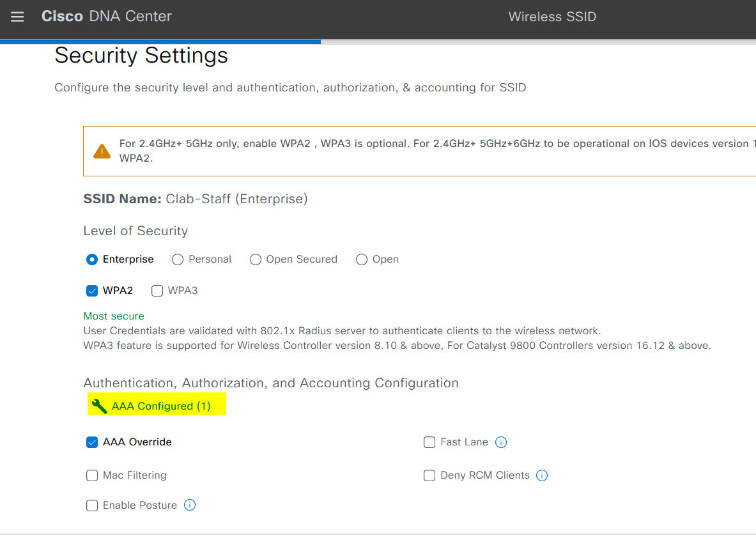This screenshot has height=540, width=756.
Task: Select the Open security level
Action: 362,259
